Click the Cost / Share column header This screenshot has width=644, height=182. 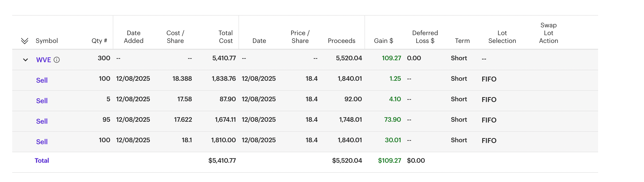175,37
